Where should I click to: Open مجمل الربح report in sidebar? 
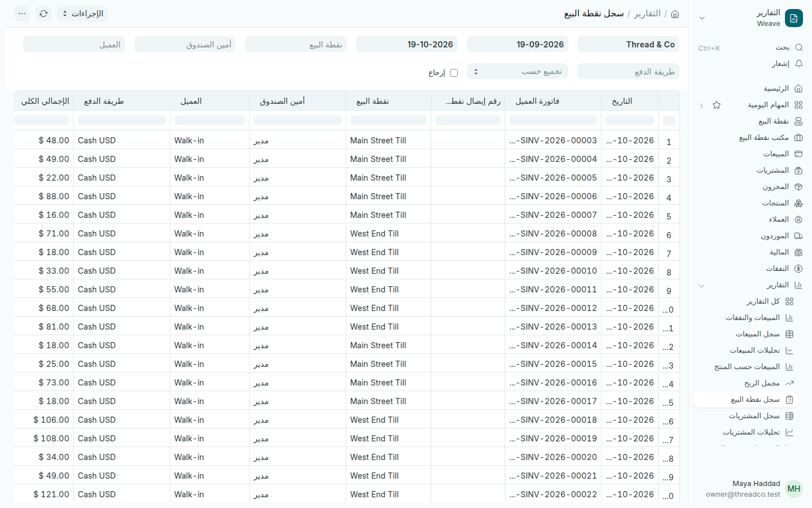click(745, 383)
